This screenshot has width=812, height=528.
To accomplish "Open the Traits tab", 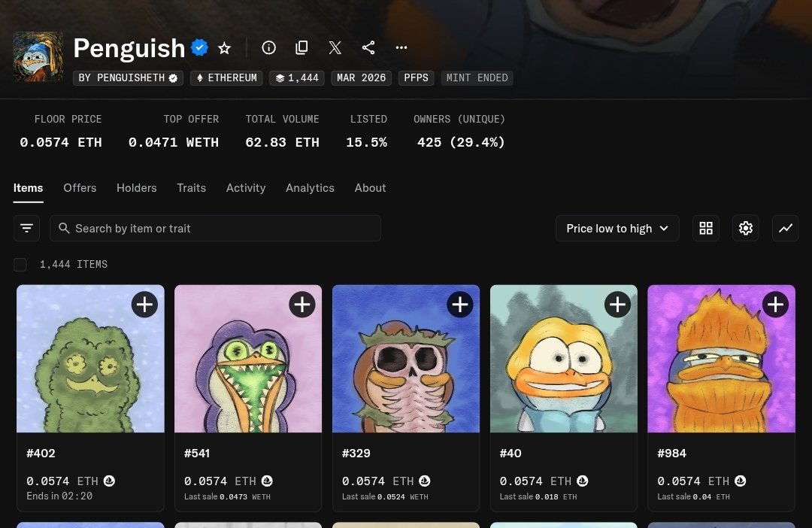I will (x=191, y=188).
